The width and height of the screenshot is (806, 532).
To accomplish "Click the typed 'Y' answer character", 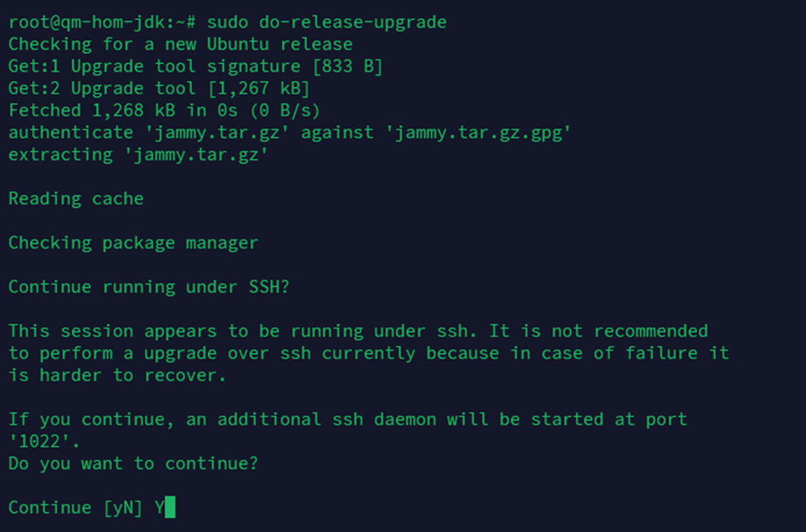I will (159, 508).
